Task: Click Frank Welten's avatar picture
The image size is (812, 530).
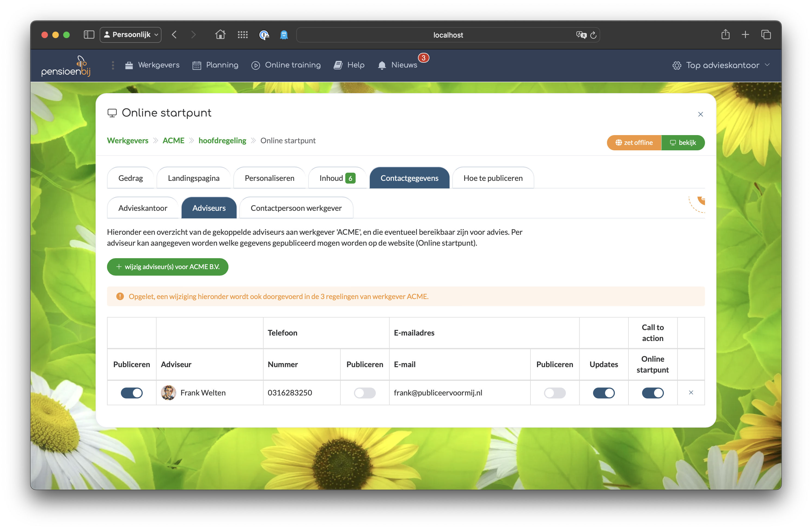Action: (169, 393)
